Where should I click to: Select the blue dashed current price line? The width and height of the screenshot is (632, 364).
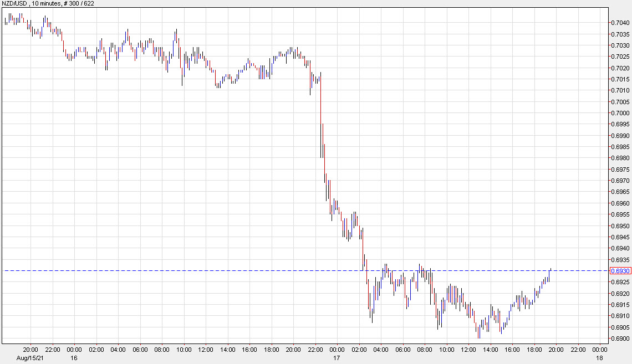(x=222, y=270)
